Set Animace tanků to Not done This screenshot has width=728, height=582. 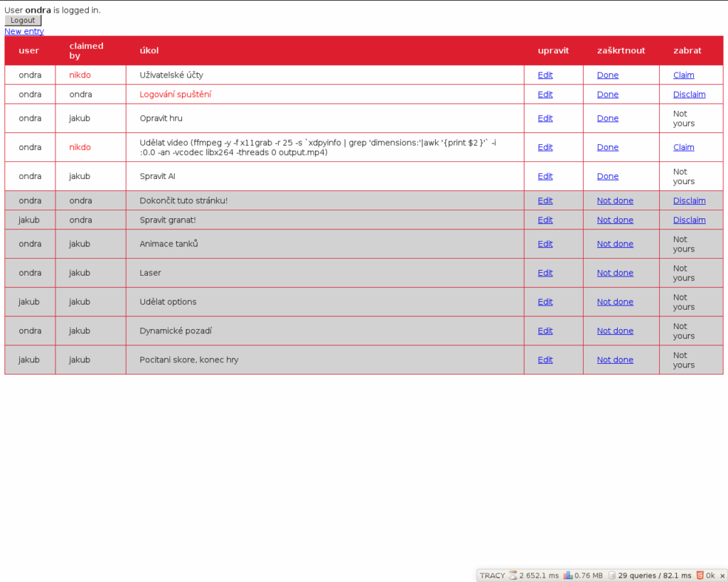tap(615, 244)
